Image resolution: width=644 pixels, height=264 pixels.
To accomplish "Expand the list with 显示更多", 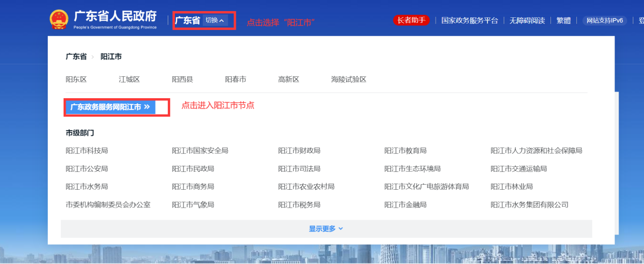I will [x=326, y=229].
